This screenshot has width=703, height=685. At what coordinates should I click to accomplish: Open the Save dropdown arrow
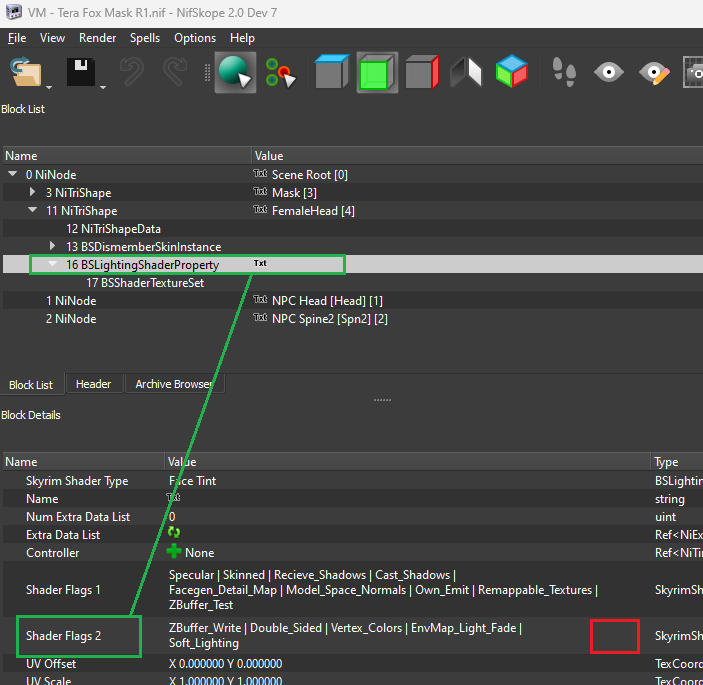pos(103,87)
